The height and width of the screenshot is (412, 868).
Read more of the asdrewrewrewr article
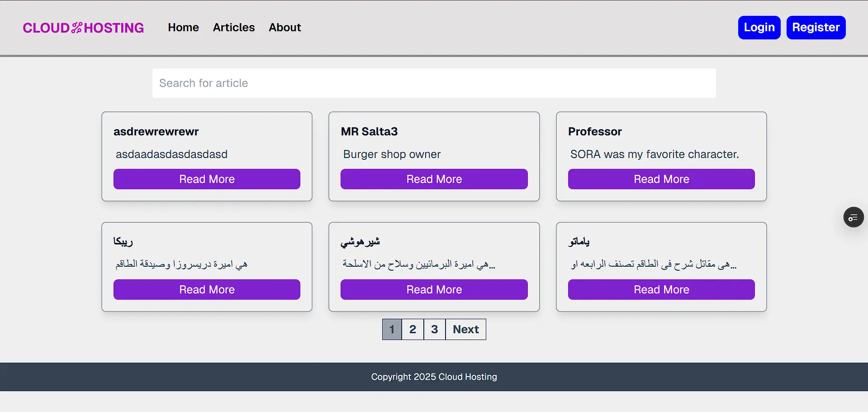207,179
